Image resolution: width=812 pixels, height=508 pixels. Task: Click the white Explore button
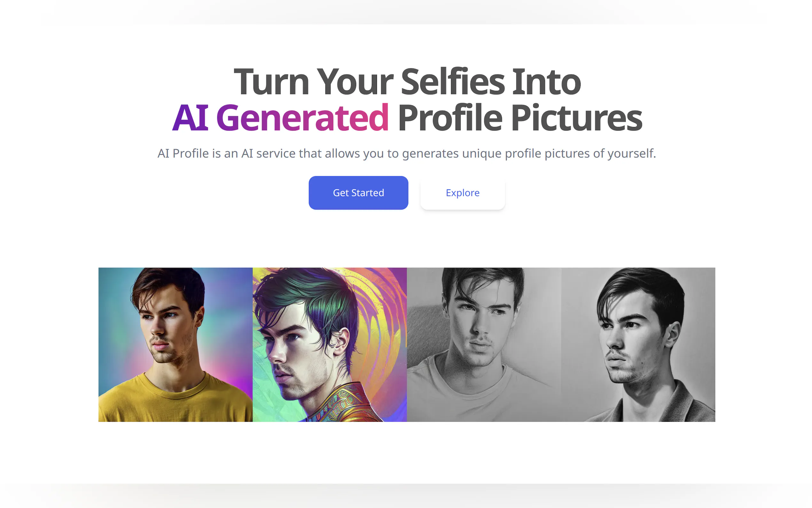click(462, 193)
